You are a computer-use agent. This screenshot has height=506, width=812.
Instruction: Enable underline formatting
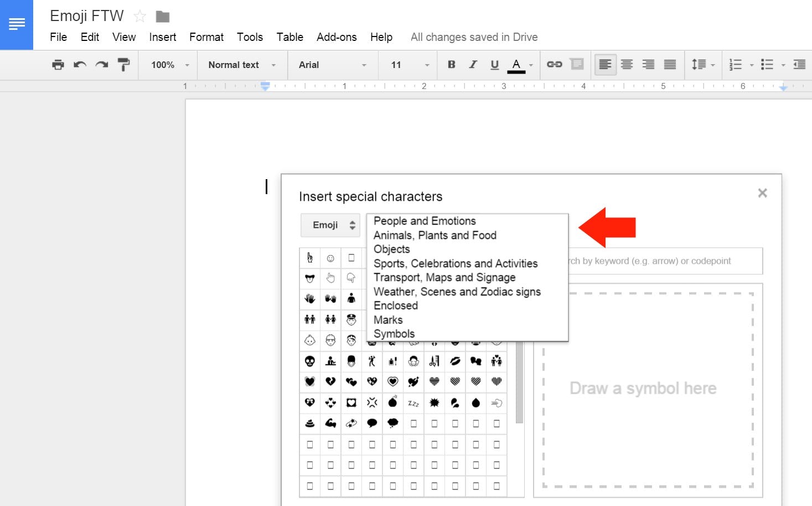point(494,65)
